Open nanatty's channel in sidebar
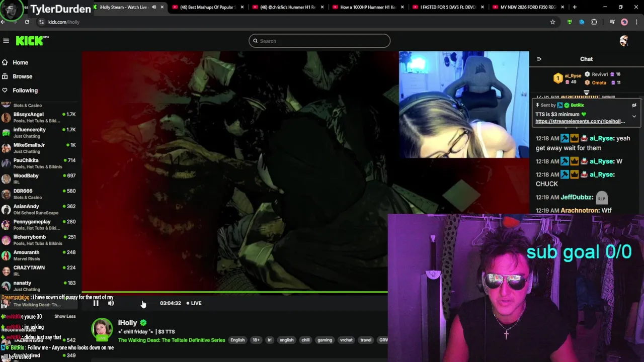Viewport: 644px width, 362px height. (x=39, y=286)
